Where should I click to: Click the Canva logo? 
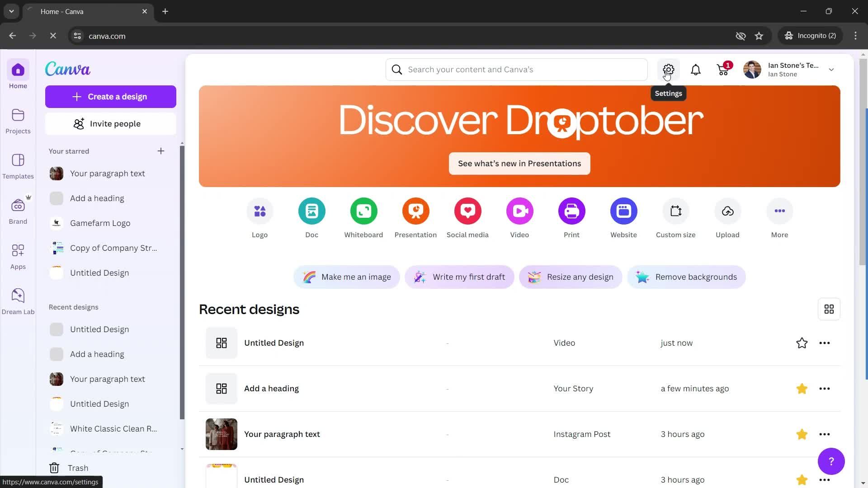click(68, 69)
